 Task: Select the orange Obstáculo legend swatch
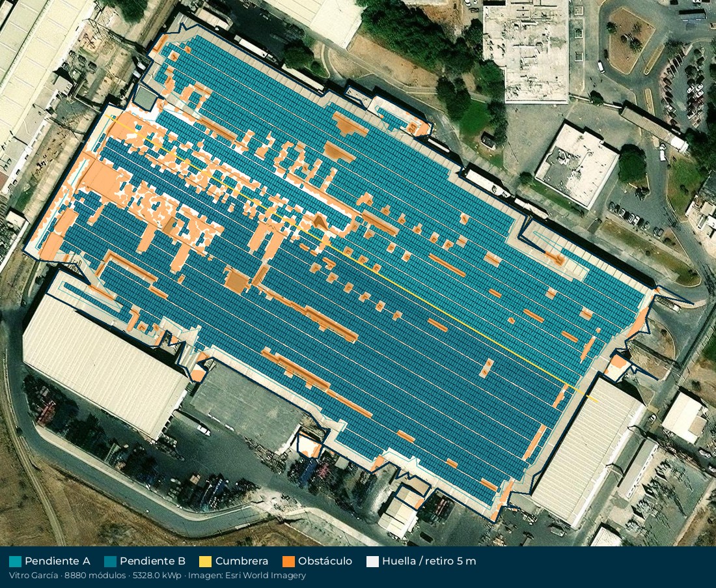(x=288, y=561)
